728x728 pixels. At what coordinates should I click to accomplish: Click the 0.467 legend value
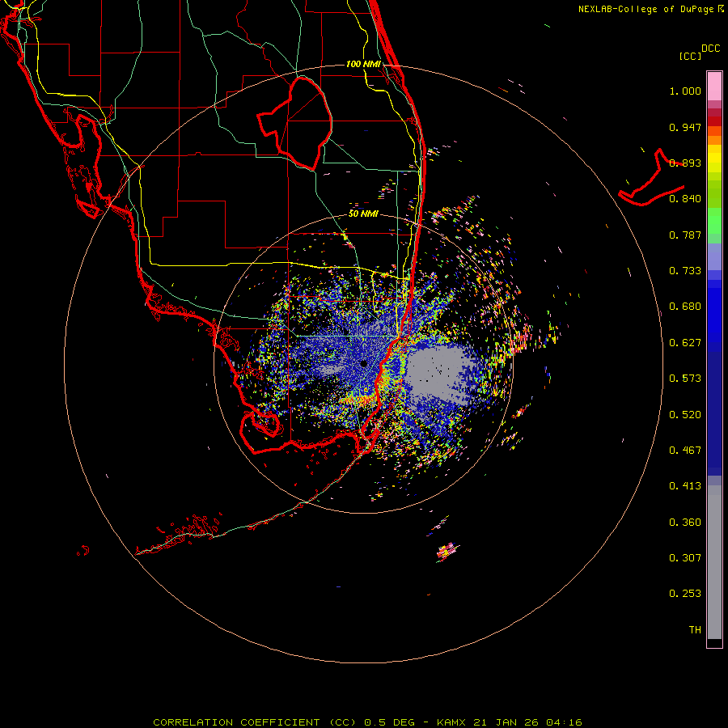click(685, 451)
